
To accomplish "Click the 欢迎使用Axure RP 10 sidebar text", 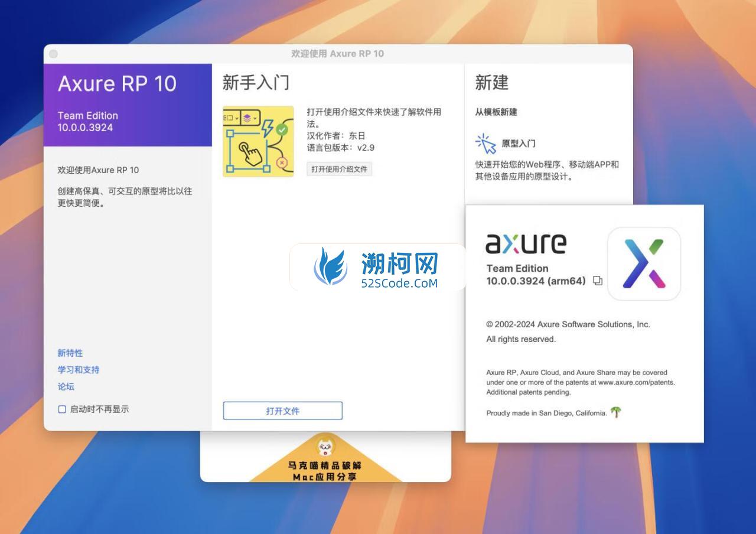I will click(98, 170).
